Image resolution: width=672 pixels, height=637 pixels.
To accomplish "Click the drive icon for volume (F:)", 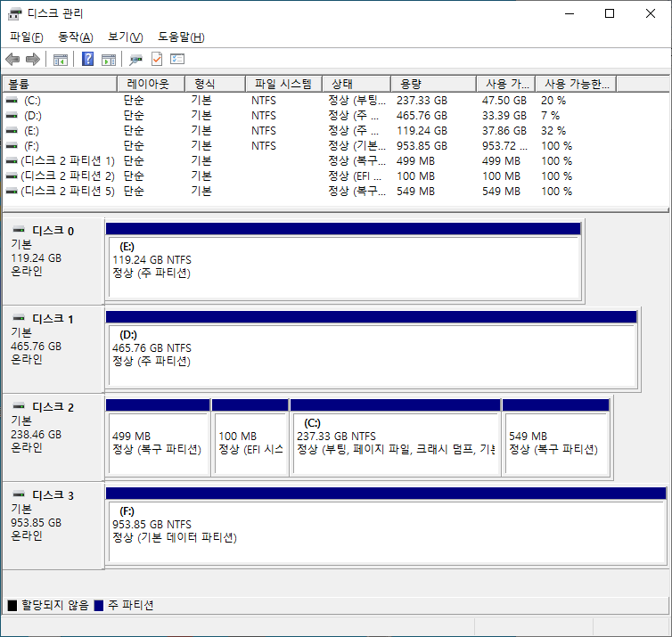I will coord(12,145).
